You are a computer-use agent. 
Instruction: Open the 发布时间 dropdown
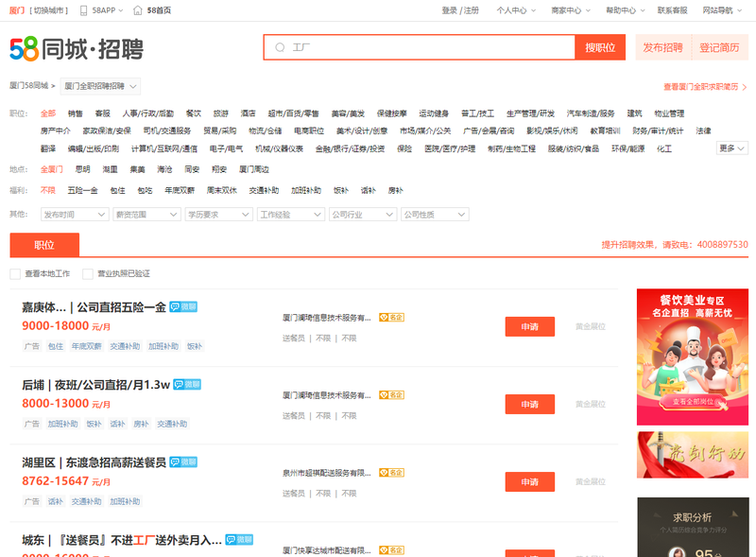pos(75,215)
